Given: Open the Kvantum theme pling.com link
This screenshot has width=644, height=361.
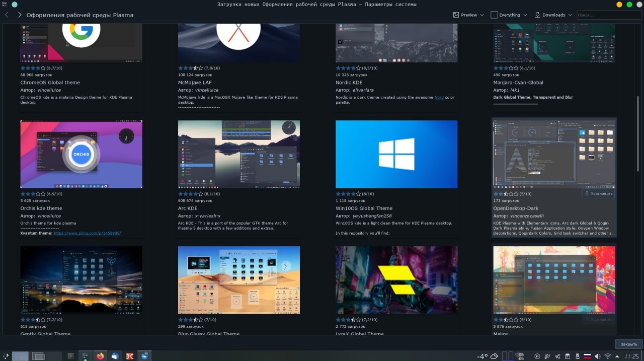Looking at the screenshot, I should pyautogui.click(x=87, y=233).
